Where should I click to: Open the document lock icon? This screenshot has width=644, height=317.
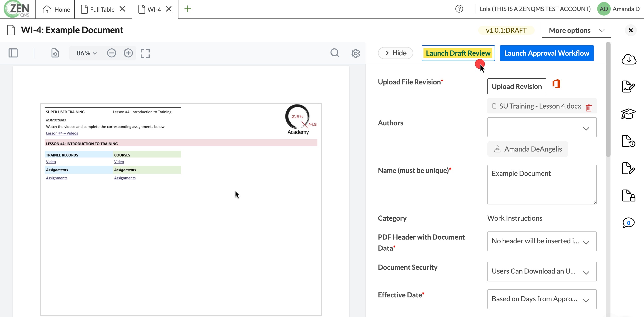[x=628, y=196]
